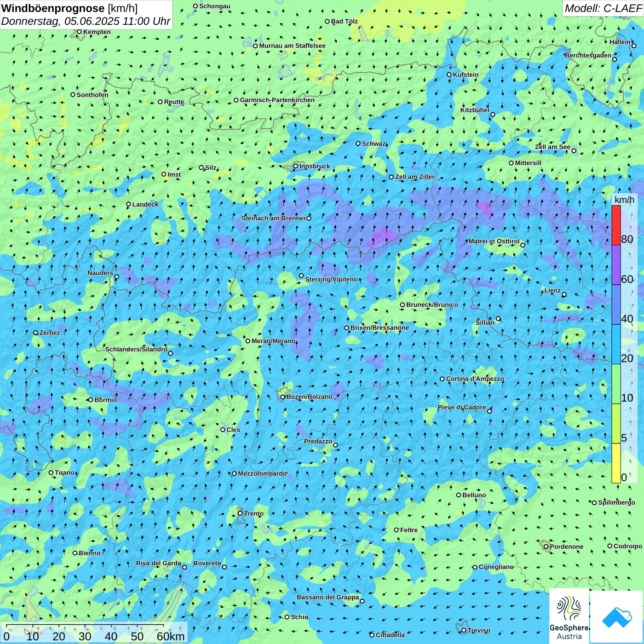The width and height of the screenshot is (644, 644).
Task: Click the km/h legend heading
Action: pyautogui.click(x=624, y=200)
